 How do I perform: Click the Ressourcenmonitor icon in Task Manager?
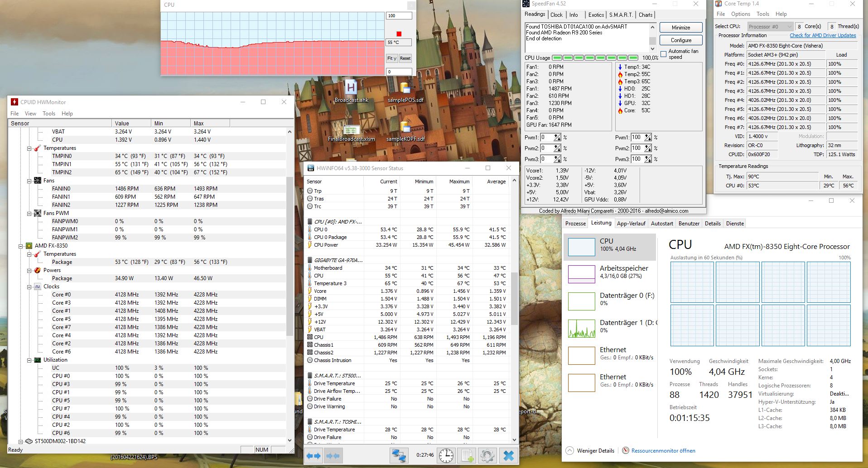click(626, 451)
